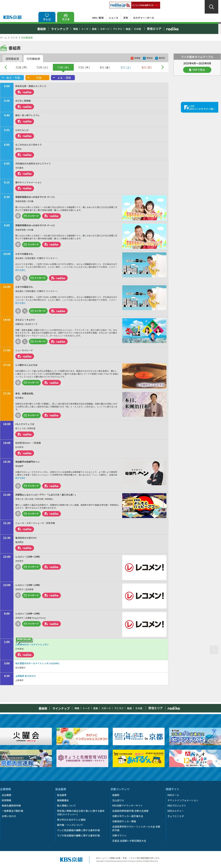Send a メッセージ to 8:00 ほっかほかラジオ パート2

(x=31, y=245)
